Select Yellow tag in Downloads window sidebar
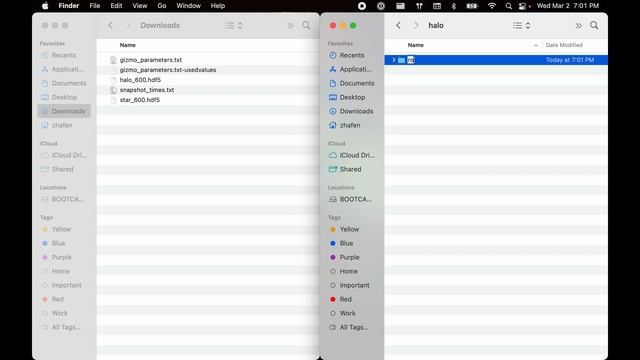 tap(57, 229)
